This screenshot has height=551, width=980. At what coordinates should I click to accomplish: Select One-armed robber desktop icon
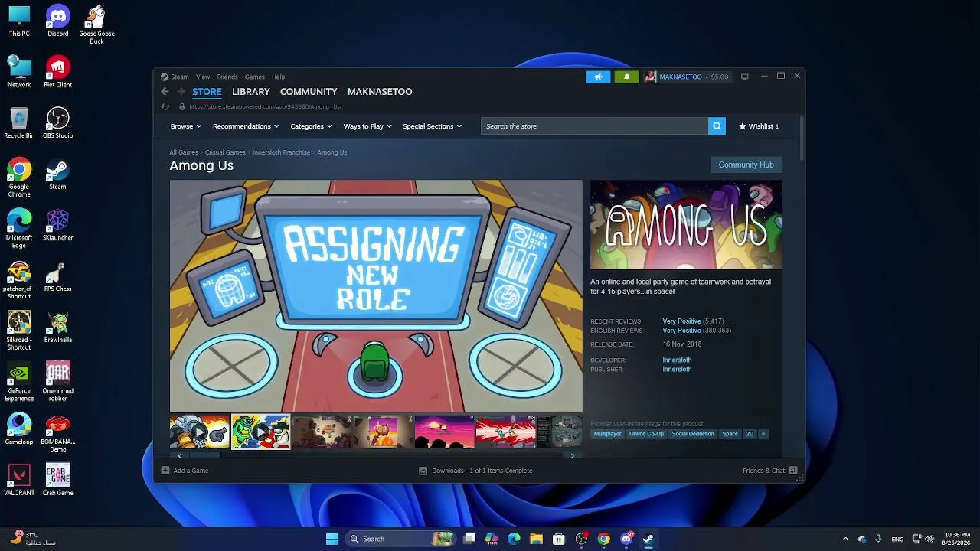point(57,383)
